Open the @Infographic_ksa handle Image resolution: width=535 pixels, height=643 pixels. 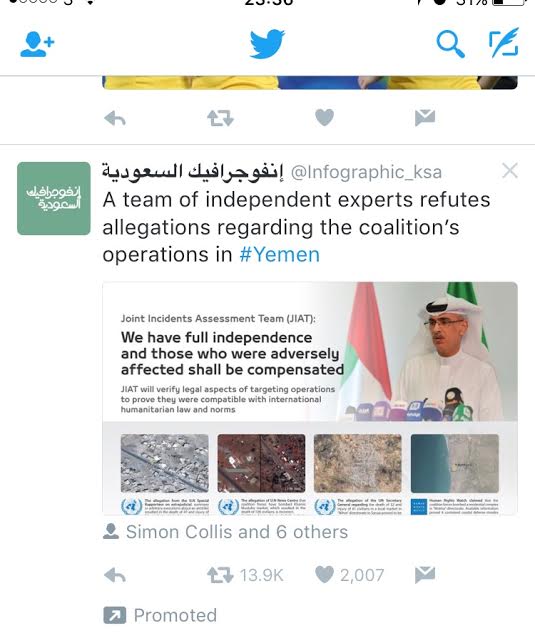[366, 172]
